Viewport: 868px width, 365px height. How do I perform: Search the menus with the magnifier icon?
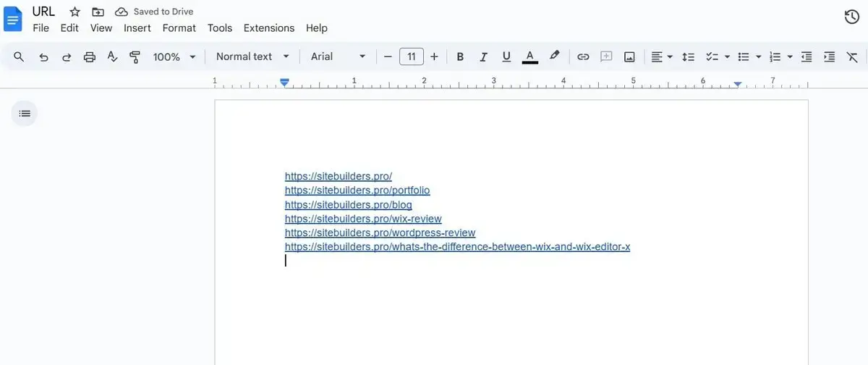20,56
